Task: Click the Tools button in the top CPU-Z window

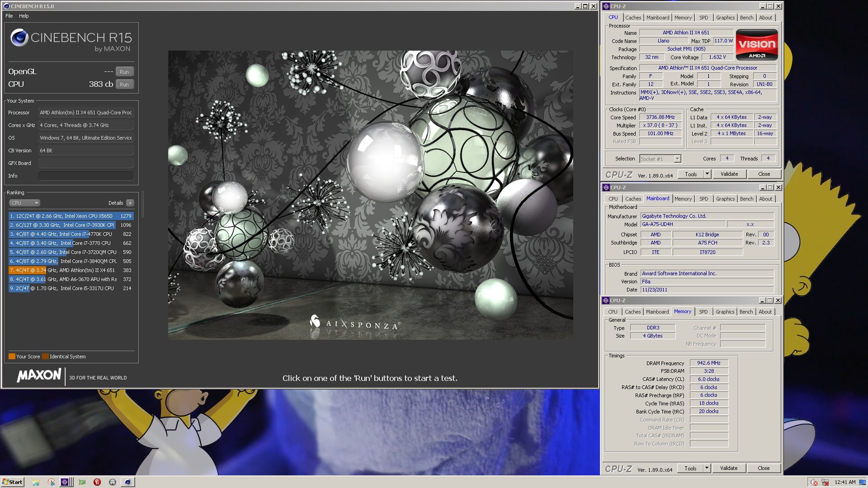Action: tap(690, 174)
